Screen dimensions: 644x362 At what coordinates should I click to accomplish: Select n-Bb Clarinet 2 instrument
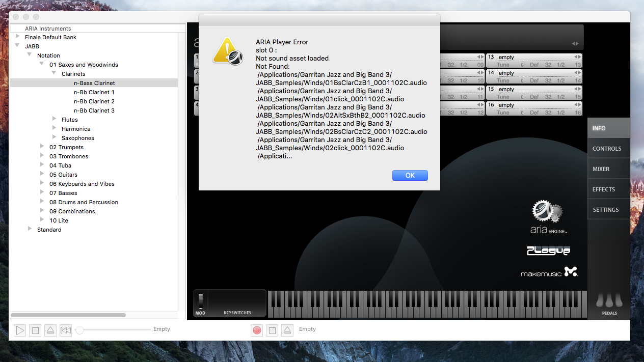pyautogui.click(x=94, y=101)
